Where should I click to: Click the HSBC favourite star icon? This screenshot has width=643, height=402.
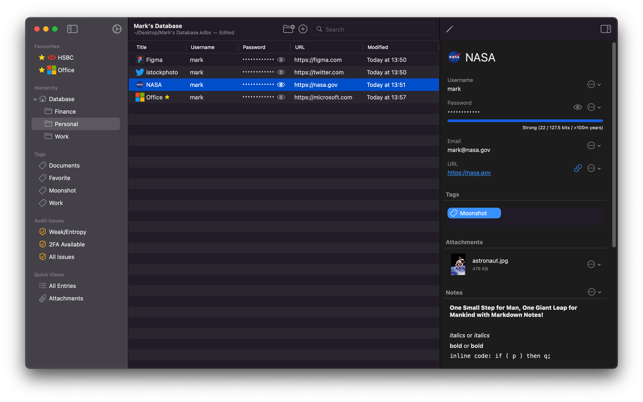41,57
